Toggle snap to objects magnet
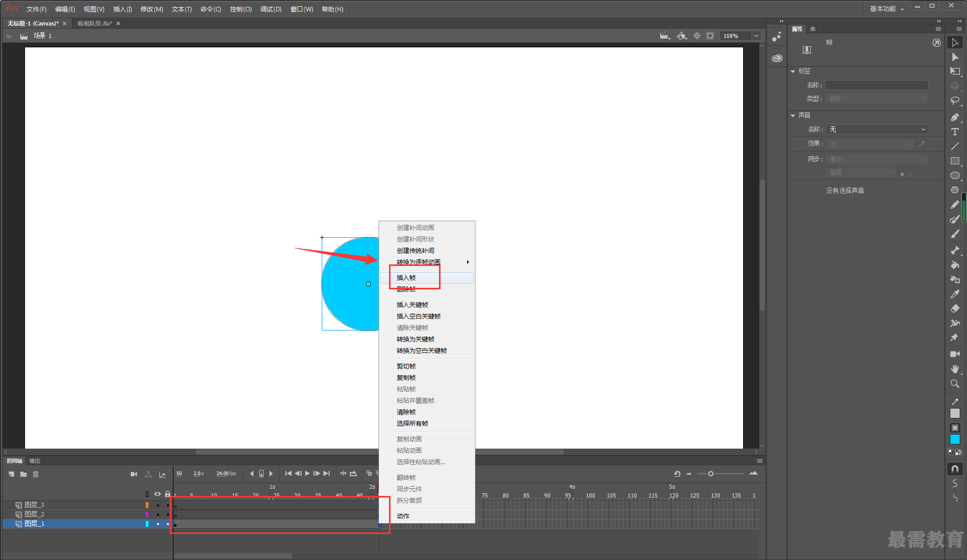 pyautogui.click(x=955, y=469)
